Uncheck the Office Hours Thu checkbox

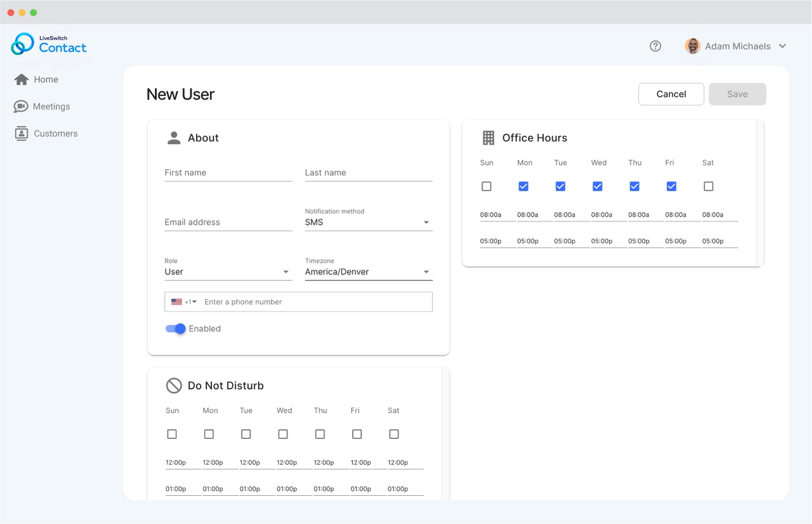tap(634, 187)
